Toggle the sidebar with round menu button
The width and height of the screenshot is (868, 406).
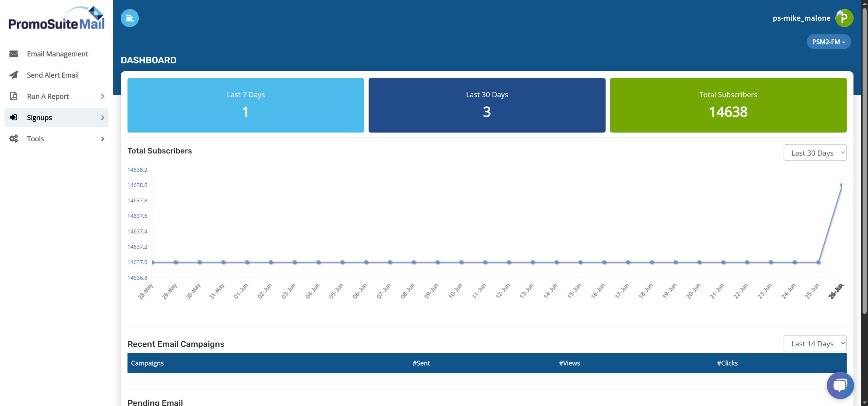point(130,18)
